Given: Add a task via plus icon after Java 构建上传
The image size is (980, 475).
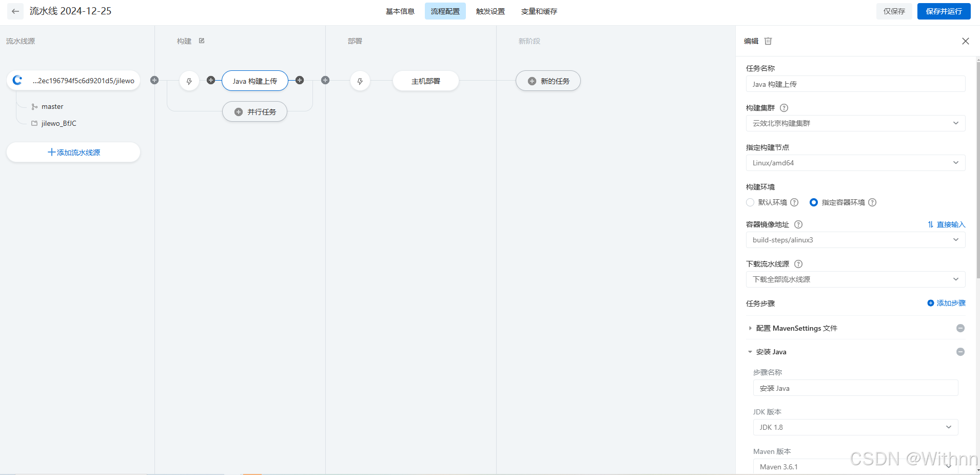Looking at the screenshot, I should (x=300, y=80).
